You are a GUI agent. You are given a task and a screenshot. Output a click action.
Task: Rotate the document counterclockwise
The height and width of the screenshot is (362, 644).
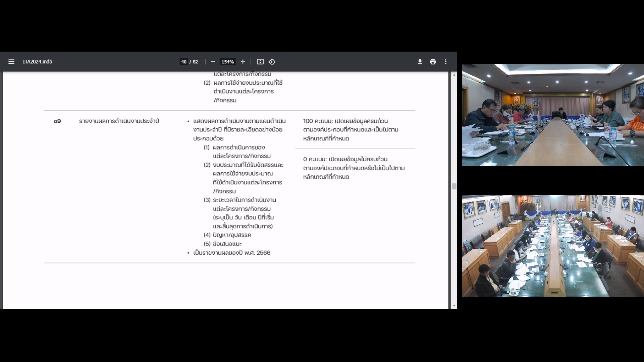[x=272, y=62]
